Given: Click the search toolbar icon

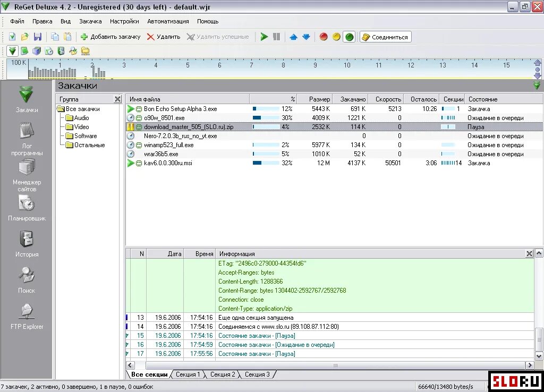Looking at the screenshot, I should point(73,51).
